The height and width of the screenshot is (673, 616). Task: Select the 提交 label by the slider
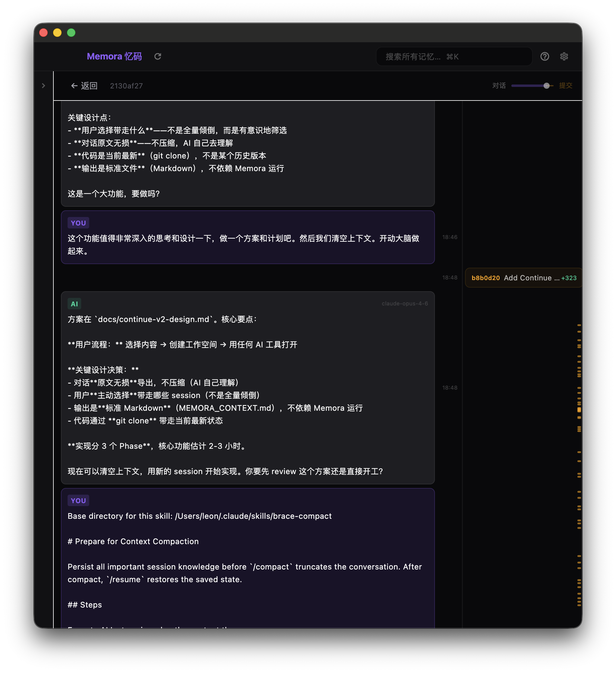[565, 86]
